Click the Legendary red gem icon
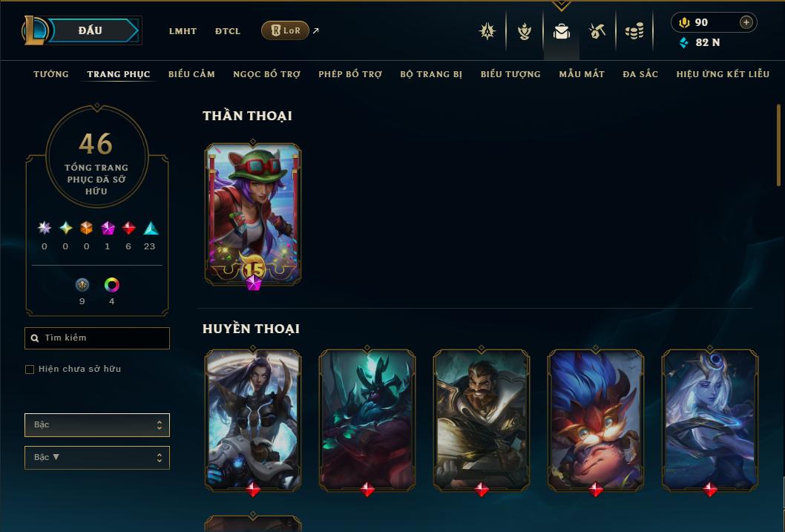This screenshot has height=532, width=785. click(128, 229)
